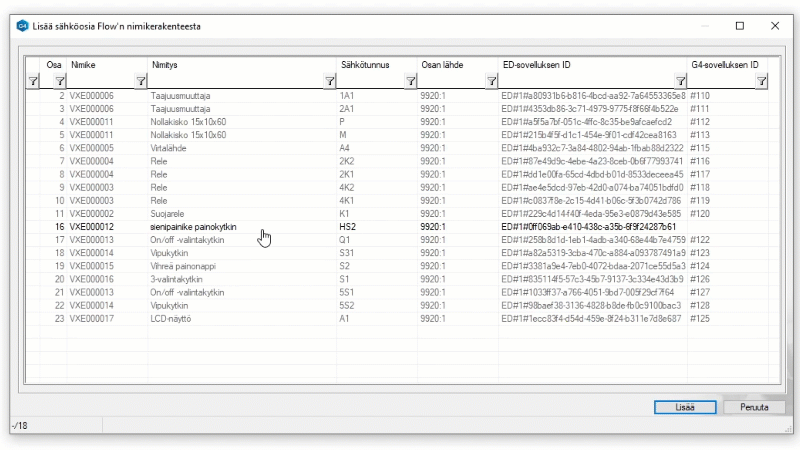Image resolution: width=800 pixels, height=450 pixels.
Task: Open the Nimike column filter icon
Action: (x=141, y=81)
